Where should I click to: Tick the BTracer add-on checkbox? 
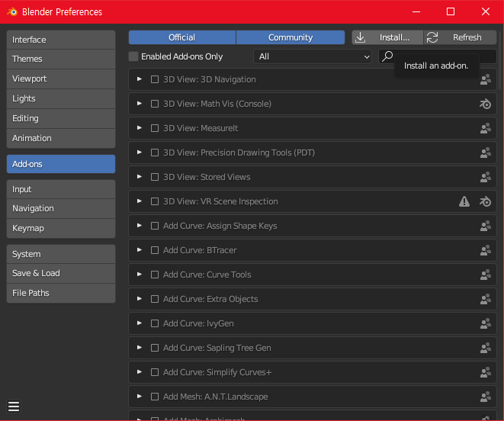coord(155,250)
